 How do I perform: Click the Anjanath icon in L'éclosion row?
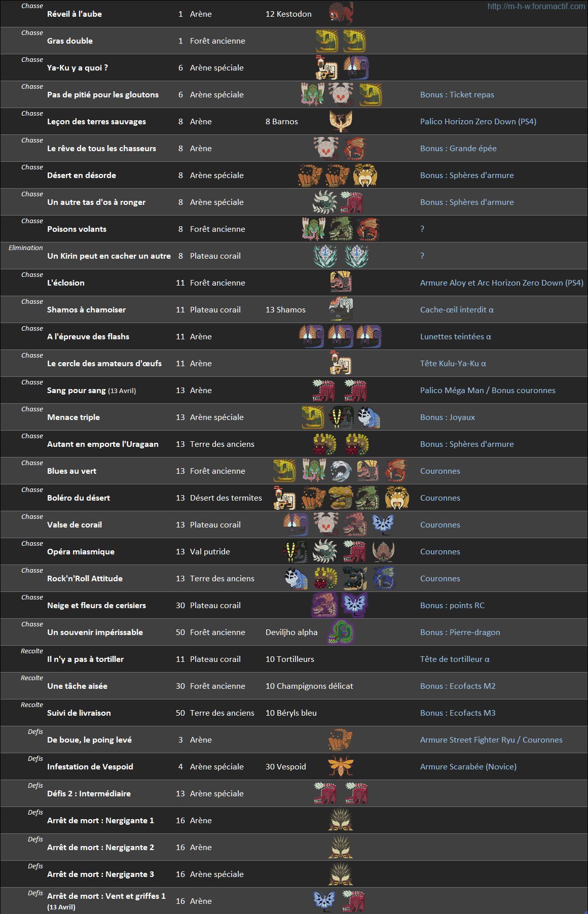pyautogui.click(x=341, y=283)
